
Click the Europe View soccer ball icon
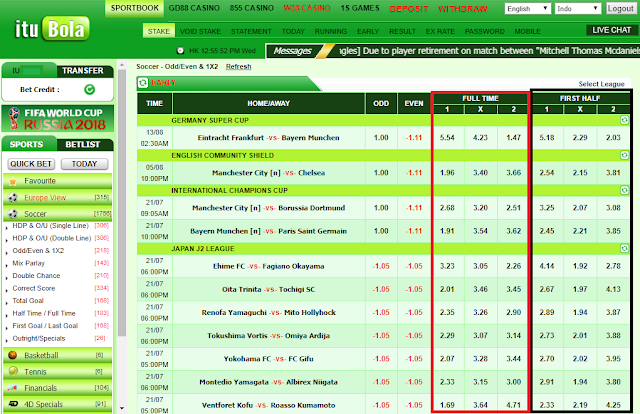13,198
